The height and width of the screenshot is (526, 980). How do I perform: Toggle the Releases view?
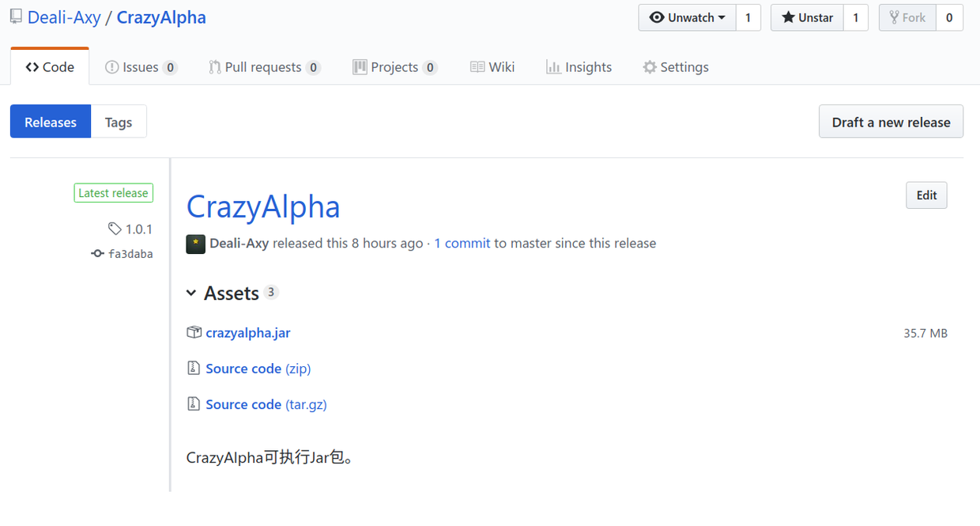tap(50, 121)
